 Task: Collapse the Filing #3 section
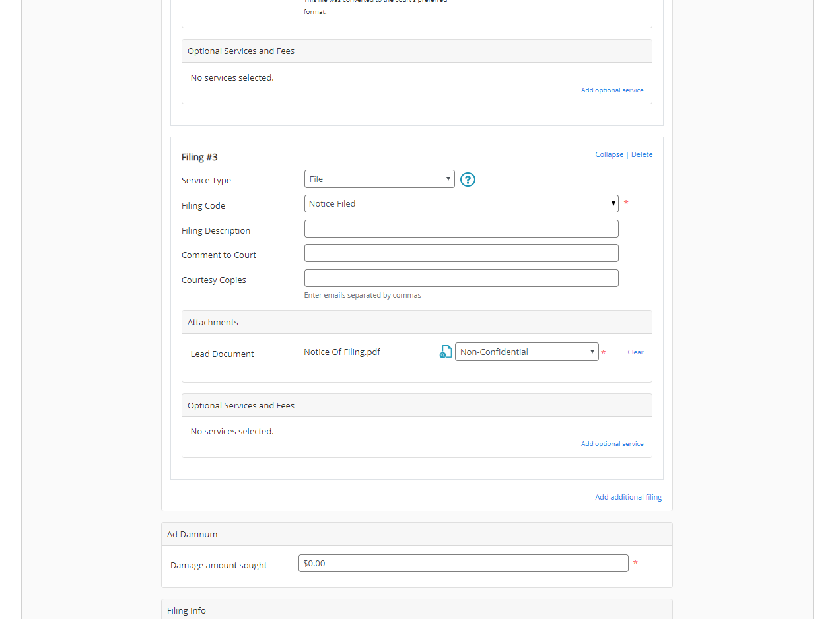click(609, 154)
